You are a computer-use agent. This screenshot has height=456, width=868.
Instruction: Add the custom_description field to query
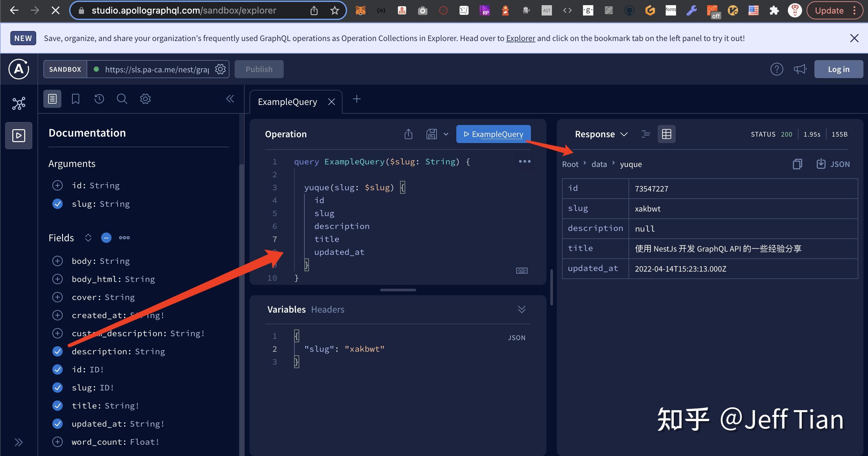point(58,333)
